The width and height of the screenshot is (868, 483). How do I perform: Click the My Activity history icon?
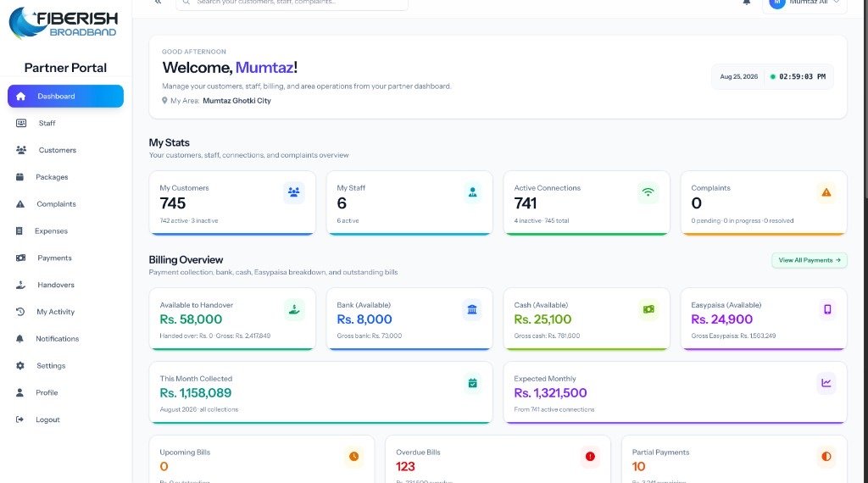[x=20, y=312]
